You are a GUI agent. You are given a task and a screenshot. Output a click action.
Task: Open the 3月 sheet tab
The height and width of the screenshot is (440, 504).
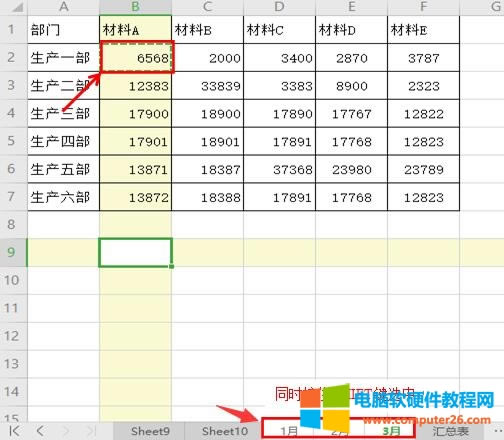(x=391, y=431)
